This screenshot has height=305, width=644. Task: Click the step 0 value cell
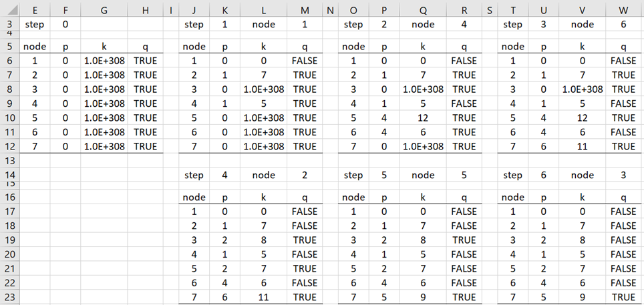pyautogui.click(x=65, y=25)
